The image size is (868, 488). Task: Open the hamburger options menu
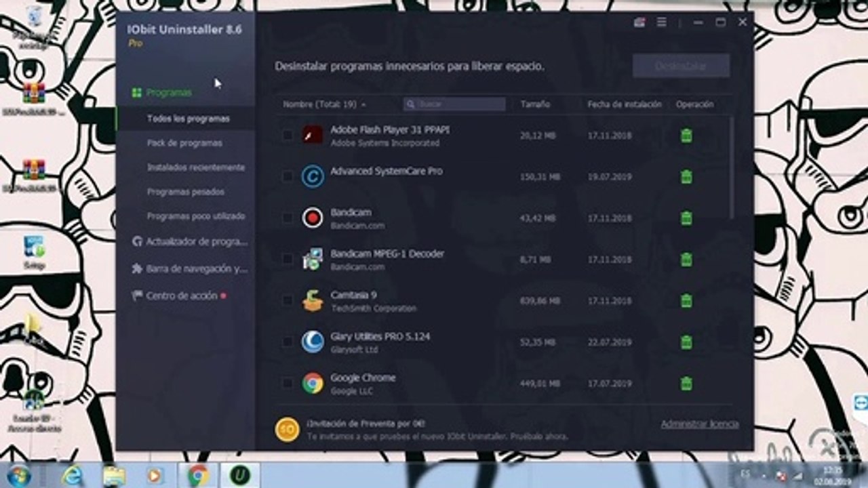(661, 22)
